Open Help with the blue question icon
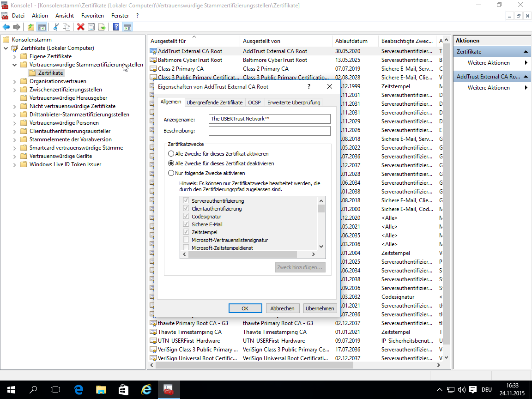The image size is (532, 399). click(116, 27)
